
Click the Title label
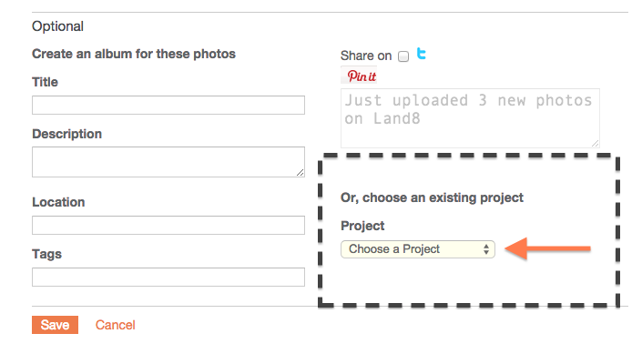tap(45, 82)
